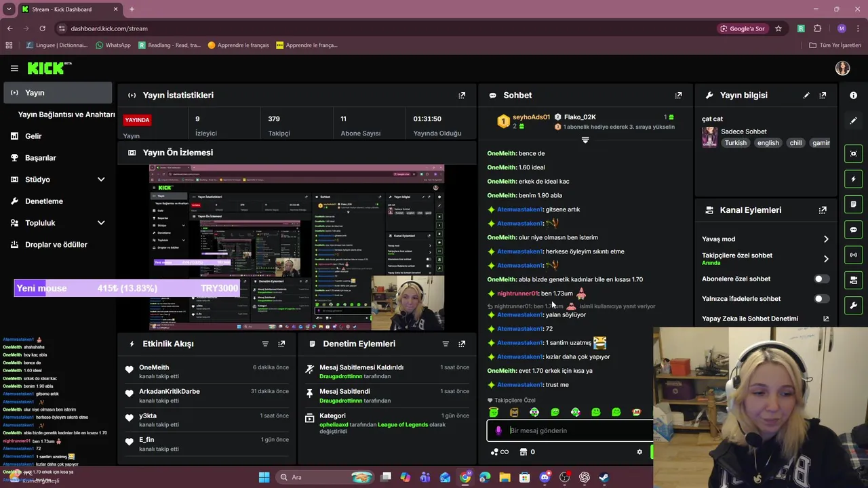Image resolution: width=868 pixels, height=488 pixels.
Task: Click the Yeni mouse donation goal bar
Action: [127, 288]
